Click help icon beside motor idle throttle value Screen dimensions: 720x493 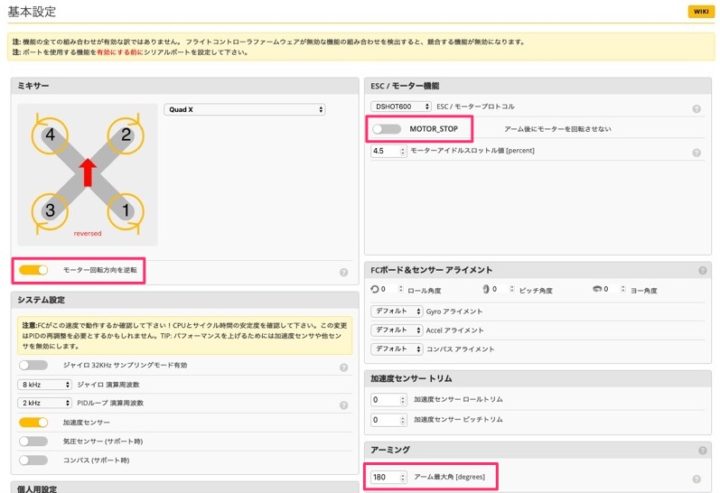696,153
